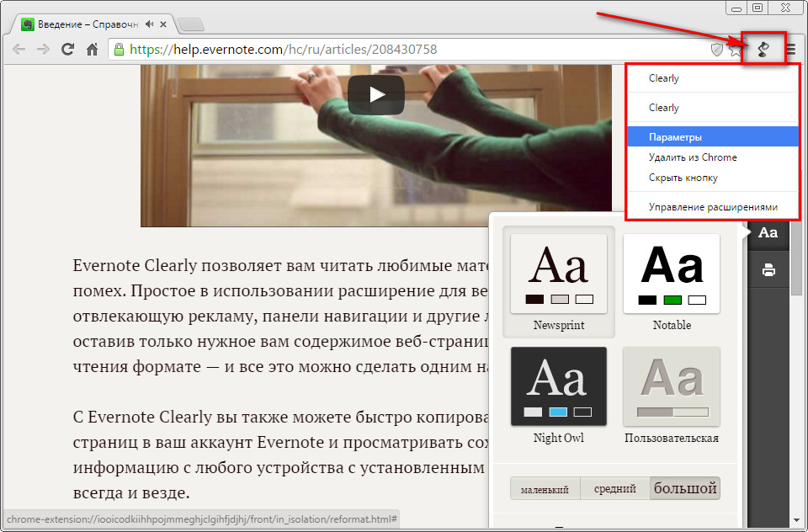Viewport: 808px width, 532px height.
Task: Click paragraph starting 'С Evernote Clearly вы'
Action: point(281,455)
